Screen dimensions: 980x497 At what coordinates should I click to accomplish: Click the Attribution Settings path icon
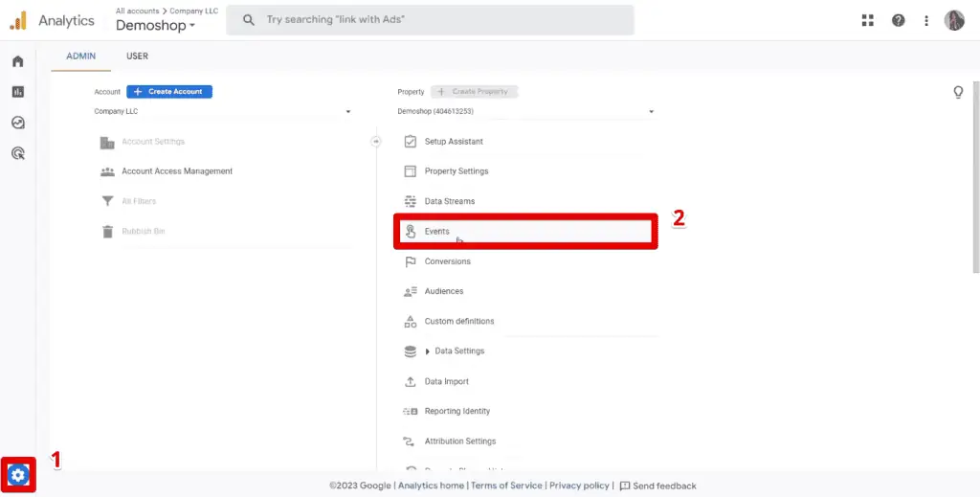(x=410, y=441)
